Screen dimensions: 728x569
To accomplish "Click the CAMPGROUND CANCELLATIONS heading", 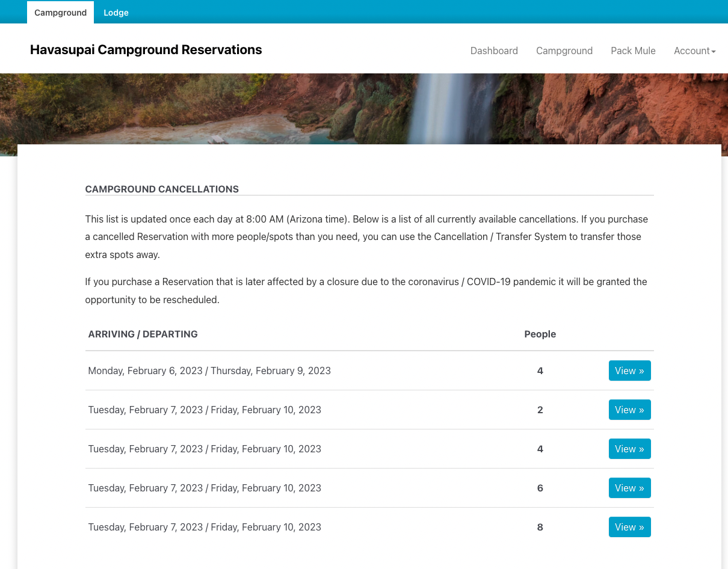I will pos(162,189).
